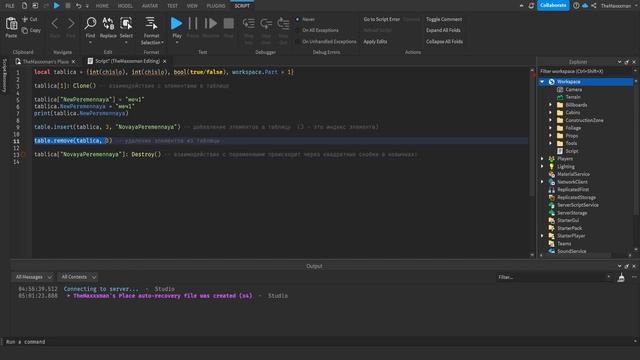Select the Never debug errors radio
This screenshot has height=360, width=640.
pyautogui.click(x=298, y=19)
